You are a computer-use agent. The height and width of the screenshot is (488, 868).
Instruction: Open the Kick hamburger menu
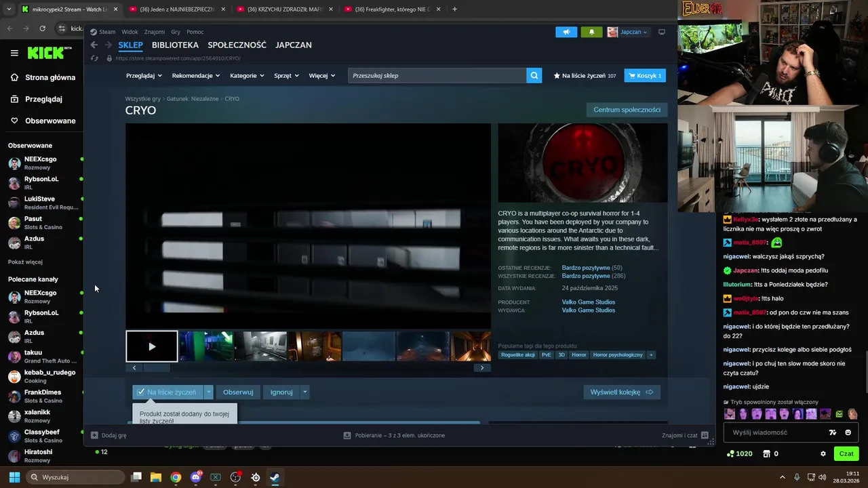14,53
